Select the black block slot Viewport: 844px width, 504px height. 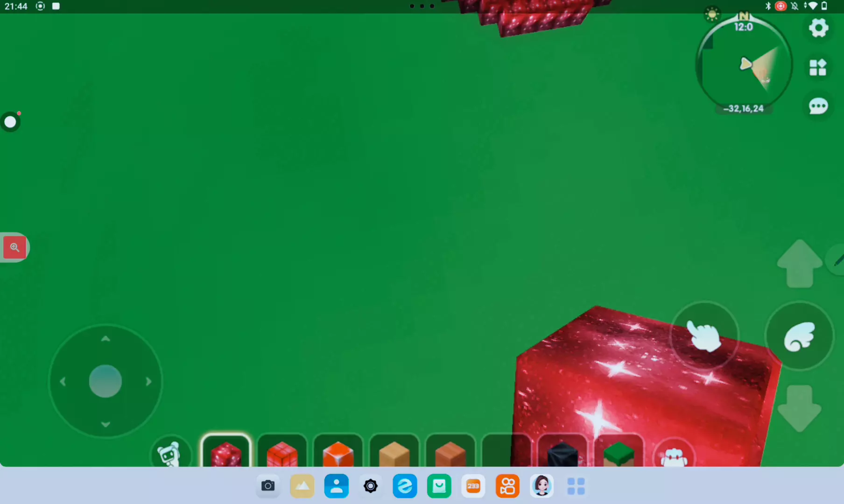point(562,452)
